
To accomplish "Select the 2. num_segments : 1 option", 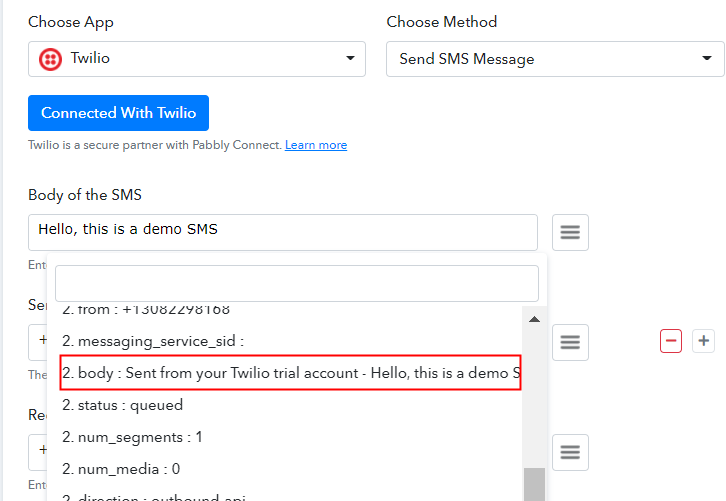I will tap(291, 437).
